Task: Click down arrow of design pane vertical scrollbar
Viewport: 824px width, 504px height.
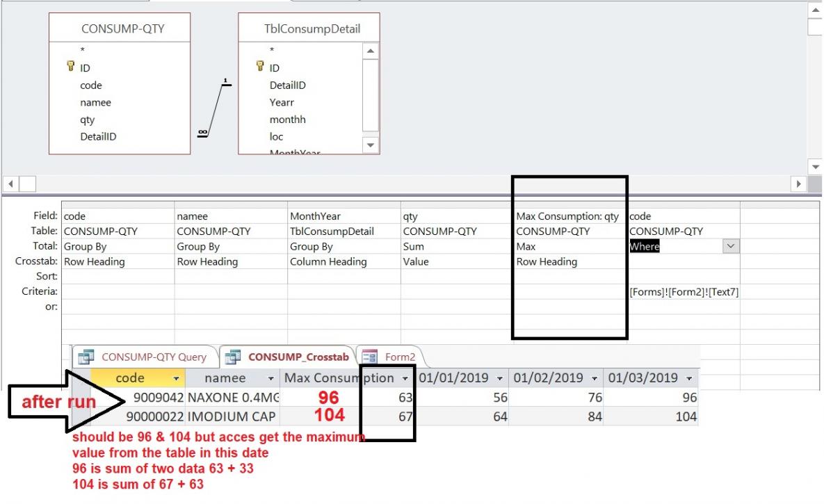Action: 816,167
